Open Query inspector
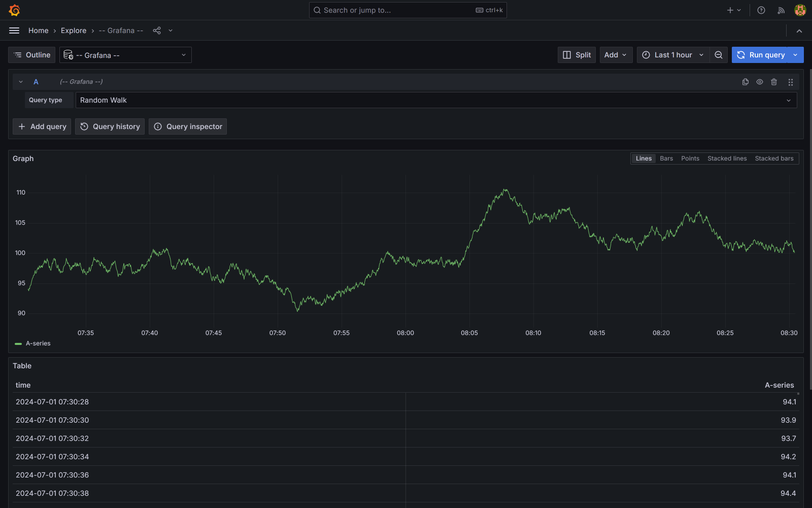The height and width of the screenshot is (508, 812). pos(188,126)
